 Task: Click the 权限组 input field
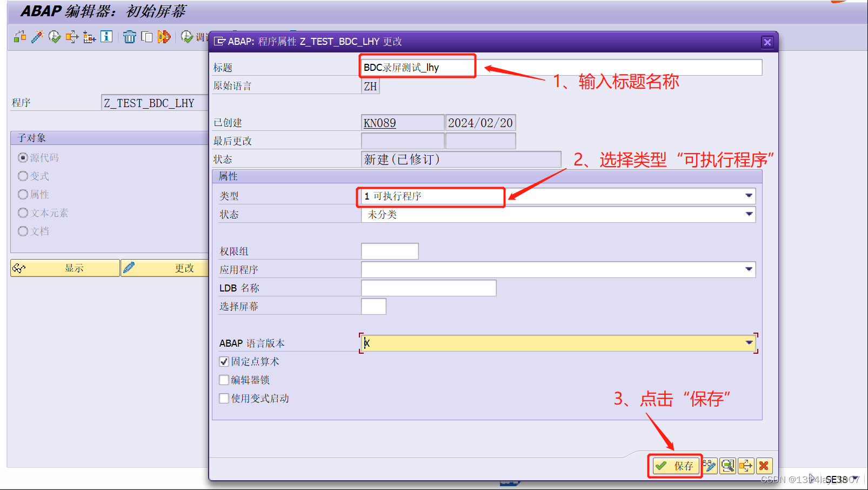click(x=390, y=251)
